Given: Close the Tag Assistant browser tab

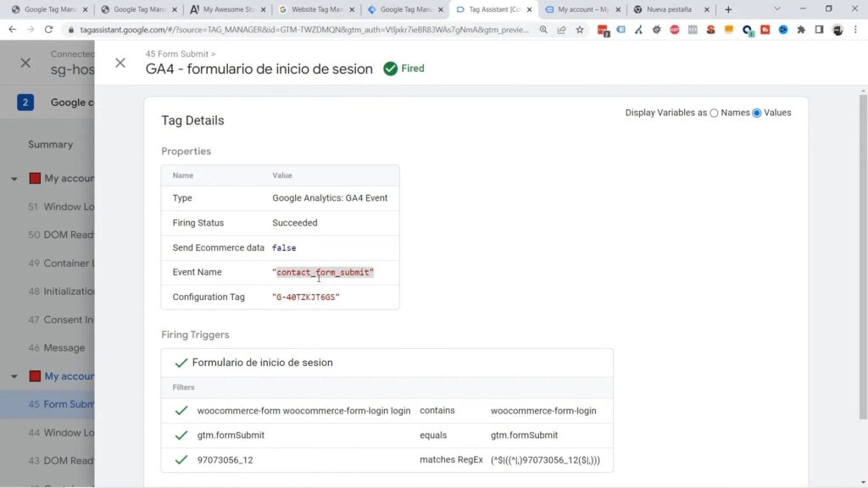Looking at the screenshot, I should click(x=529, y=9).
